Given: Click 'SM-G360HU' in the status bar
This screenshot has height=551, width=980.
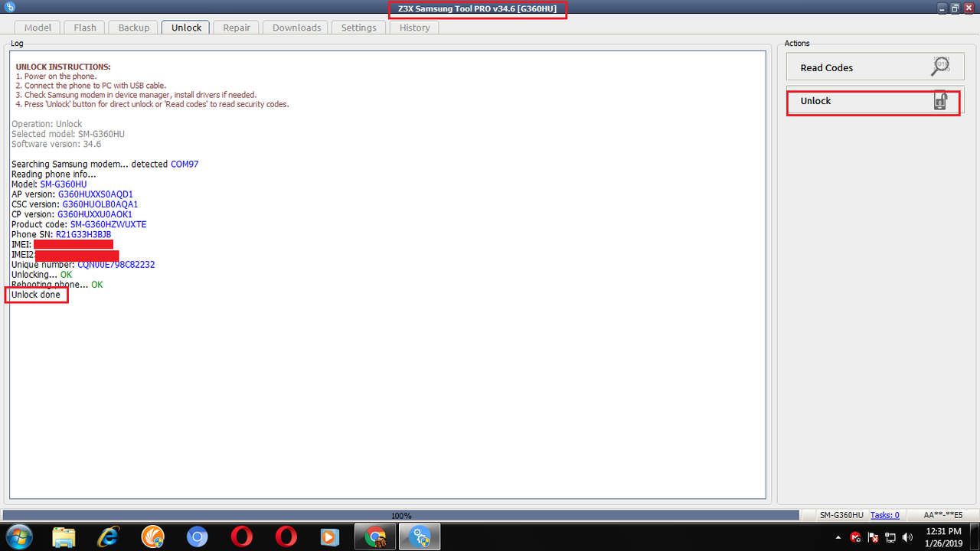Looking at the screenshot, I should click(841, 515).
